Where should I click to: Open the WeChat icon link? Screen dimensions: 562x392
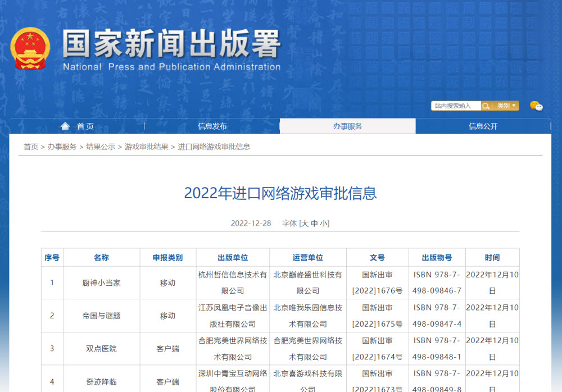click(x=536, y=106)
